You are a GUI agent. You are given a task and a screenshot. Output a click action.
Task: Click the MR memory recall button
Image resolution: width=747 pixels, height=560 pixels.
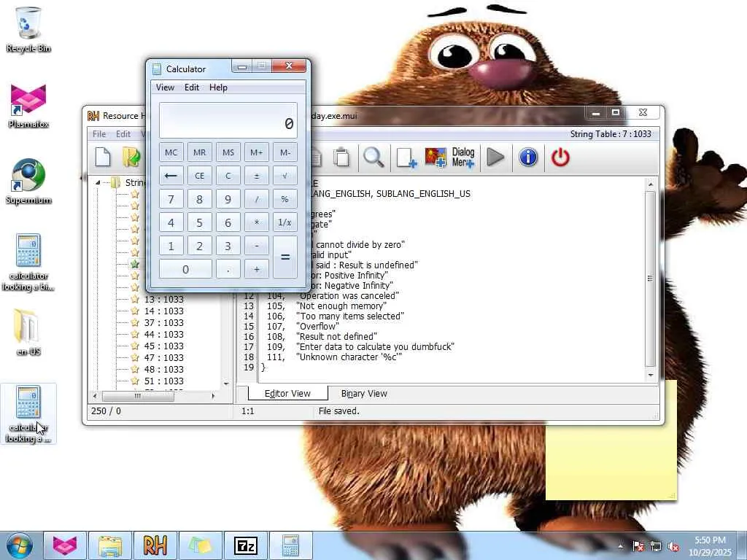tap(200, 152)
